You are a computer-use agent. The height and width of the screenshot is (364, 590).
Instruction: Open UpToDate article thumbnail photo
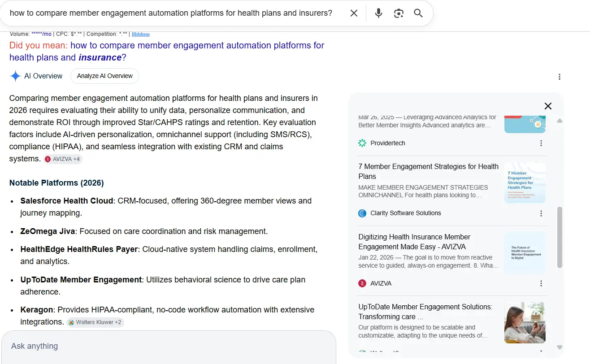pyautogui.click(x=525, y=323)
